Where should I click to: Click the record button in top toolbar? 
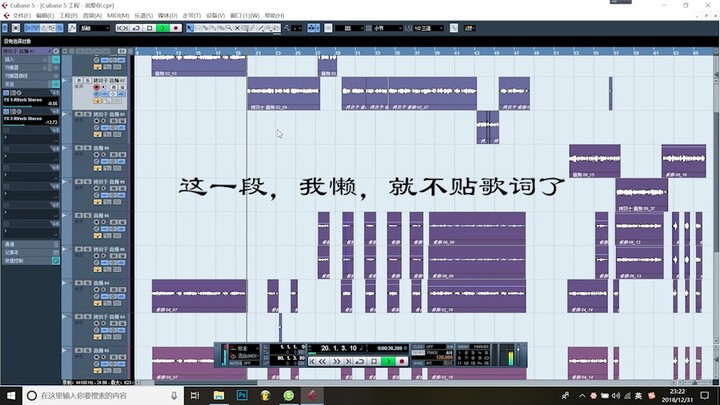[x=175, y=28]
